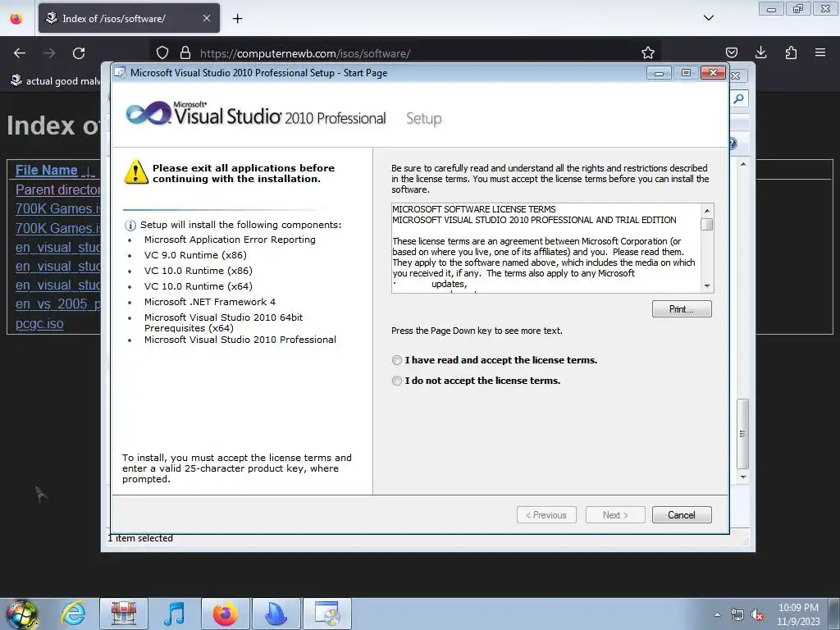
Task: Open the music note taskbar app
Action: pos(174,614)
